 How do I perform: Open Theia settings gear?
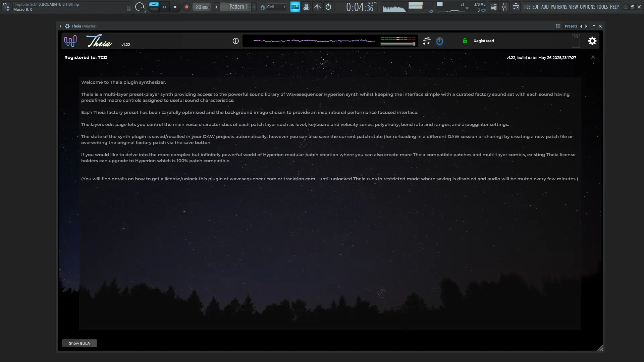(x=592, y=41)
